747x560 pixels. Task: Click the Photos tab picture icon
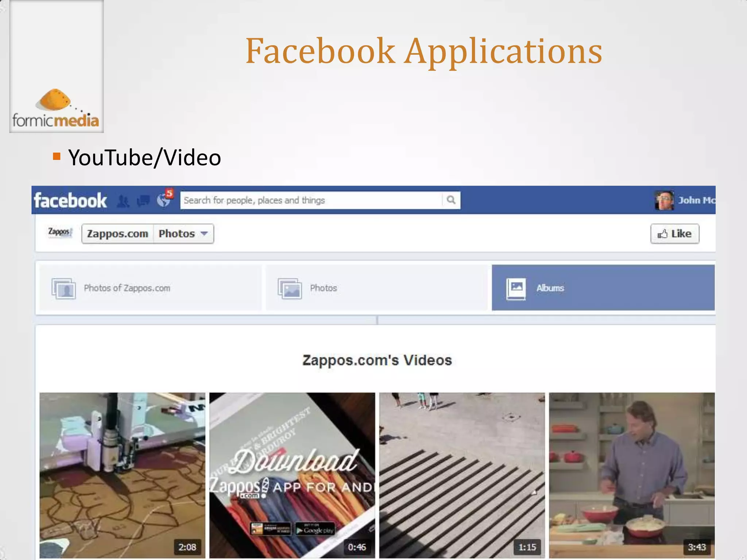[290, 288]
